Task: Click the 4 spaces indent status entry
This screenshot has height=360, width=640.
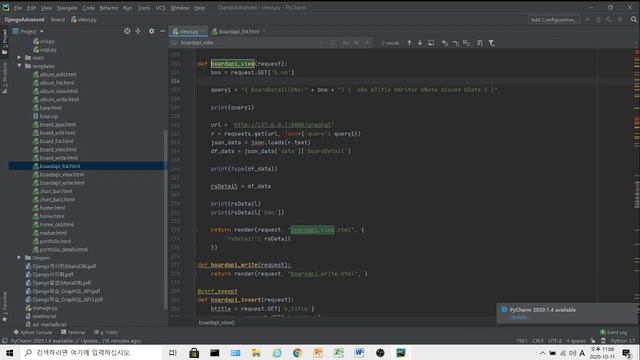Action: 576,340
